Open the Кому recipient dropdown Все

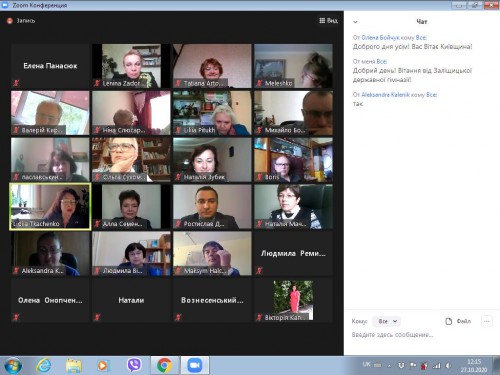[x=387, y=321]
